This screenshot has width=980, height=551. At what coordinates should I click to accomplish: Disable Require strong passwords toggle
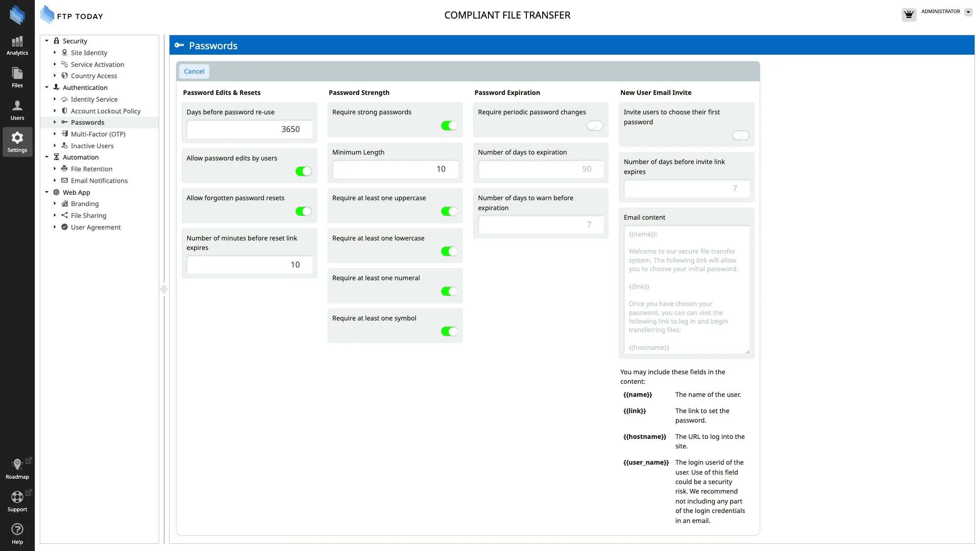(449, 126)
